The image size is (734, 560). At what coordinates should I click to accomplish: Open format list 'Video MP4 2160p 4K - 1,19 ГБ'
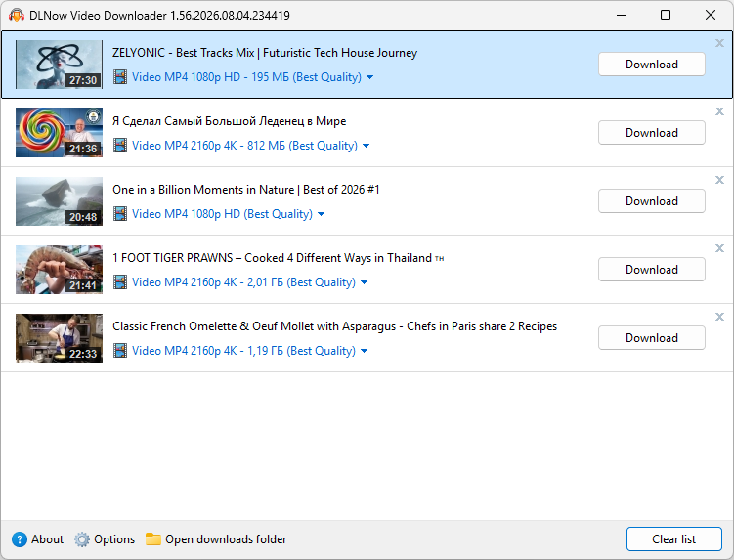[244, 350]
